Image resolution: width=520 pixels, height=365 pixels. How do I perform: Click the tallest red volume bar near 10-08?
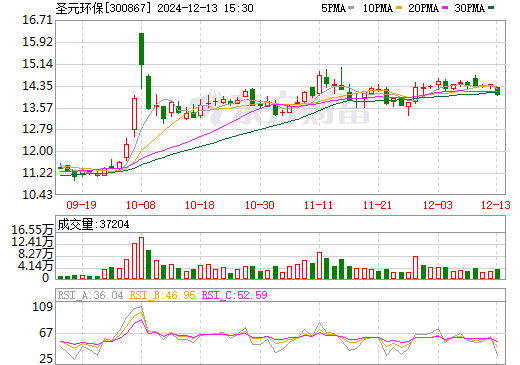coord(141,258)
